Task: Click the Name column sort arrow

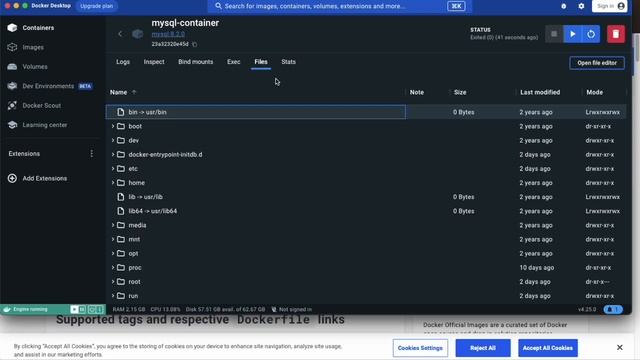Action: pos(134,92)
